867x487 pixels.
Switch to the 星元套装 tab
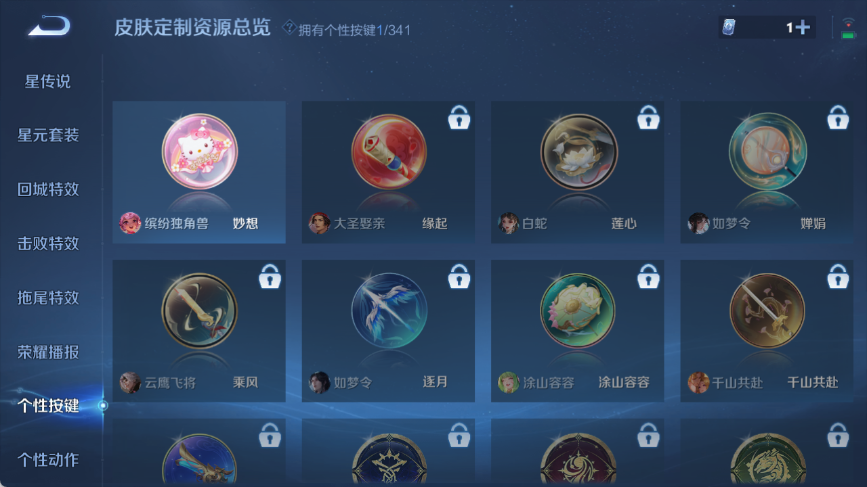48,135
